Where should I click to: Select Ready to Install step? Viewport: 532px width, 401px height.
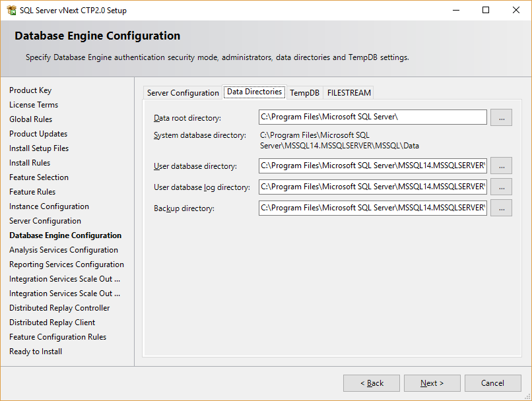(x=36, y=352)
